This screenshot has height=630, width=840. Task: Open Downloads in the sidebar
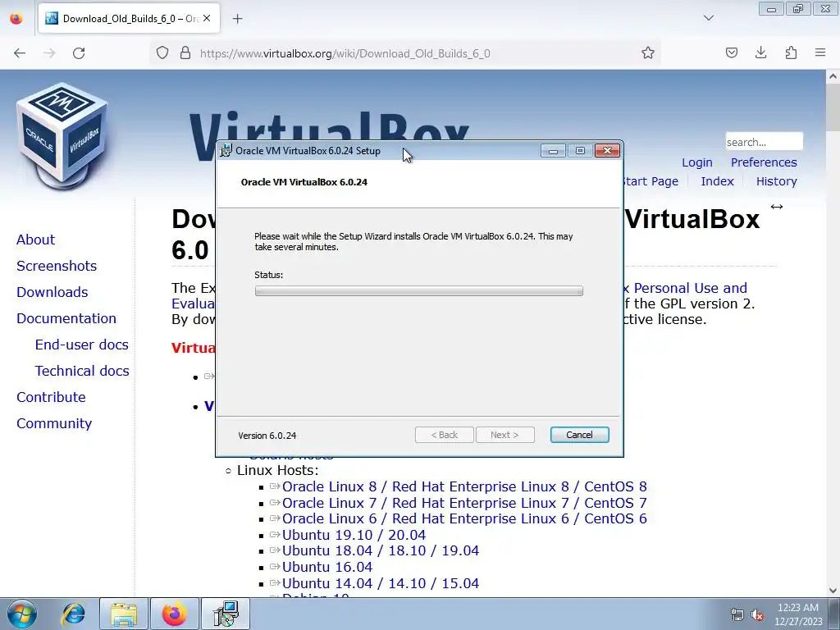click(52, 292)
